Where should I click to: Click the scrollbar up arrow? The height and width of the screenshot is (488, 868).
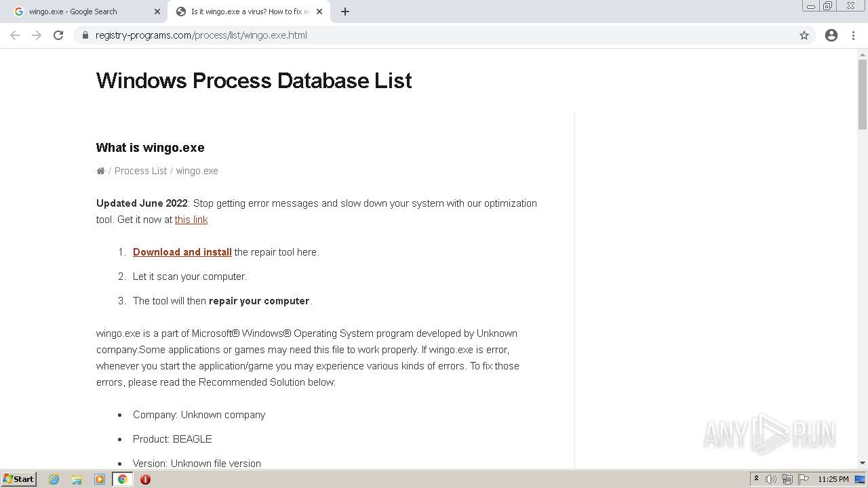click(x=863, y=54)
